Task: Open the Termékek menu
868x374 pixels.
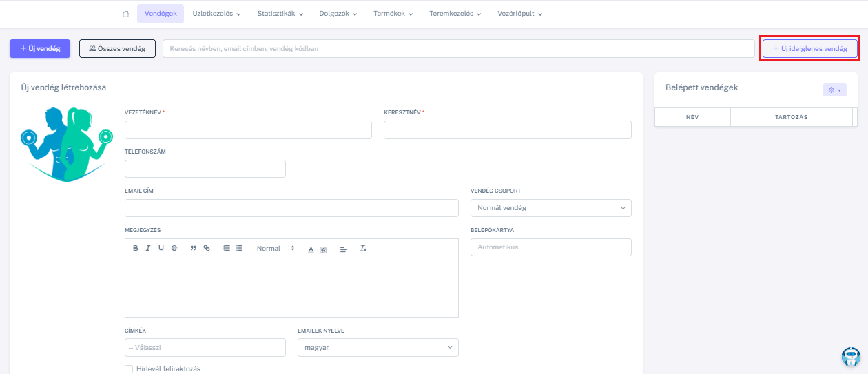Action: [x=393, y=14]
